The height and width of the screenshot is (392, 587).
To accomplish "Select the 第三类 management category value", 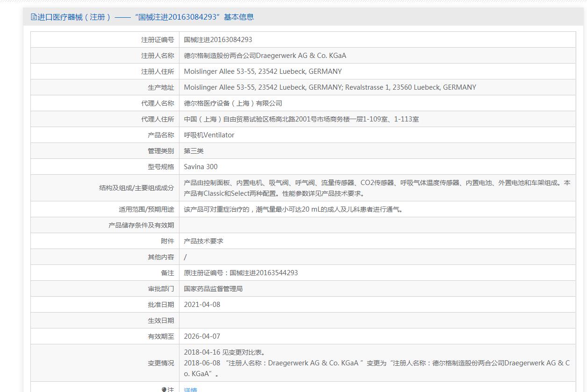I will (193, 151).
